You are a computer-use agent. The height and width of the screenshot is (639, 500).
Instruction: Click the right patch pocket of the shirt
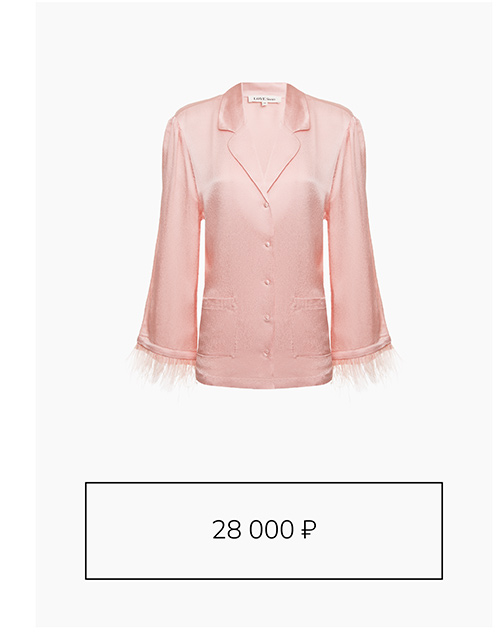point(309,327)
